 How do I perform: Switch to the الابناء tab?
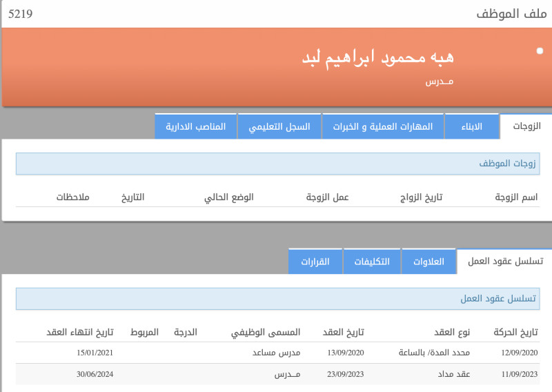coord(472,127)
